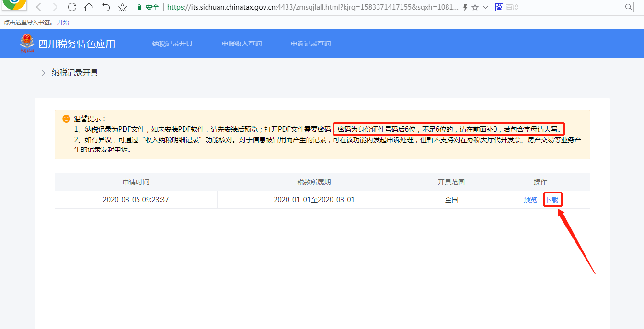The image size is (644, 329).
Task: Download the tax record via 下载
Action: (x=552, y=200)
